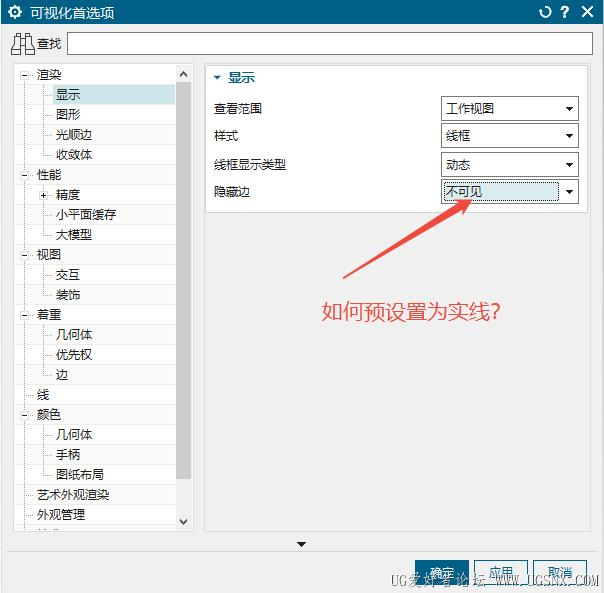This screenshot has height=593, width=604.
Task: Select 装饰 under 视图
Action: [x=68, y=295]
